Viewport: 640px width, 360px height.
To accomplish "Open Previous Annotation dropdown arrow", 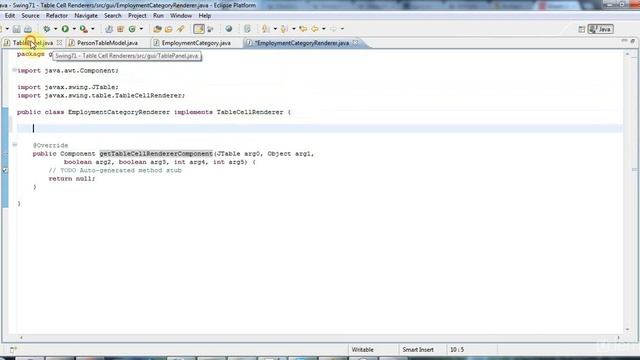I will [x=293, y=29].
